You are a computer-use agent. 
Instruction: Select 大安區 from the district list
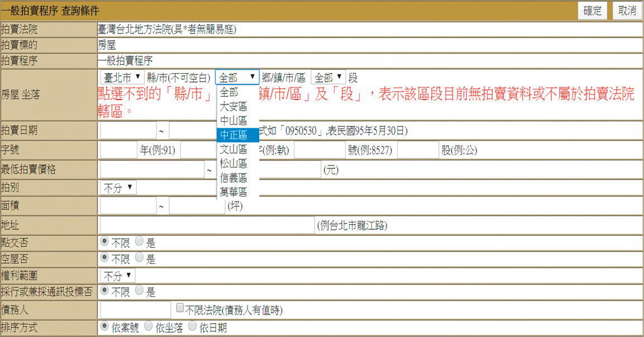pos(237,106)
